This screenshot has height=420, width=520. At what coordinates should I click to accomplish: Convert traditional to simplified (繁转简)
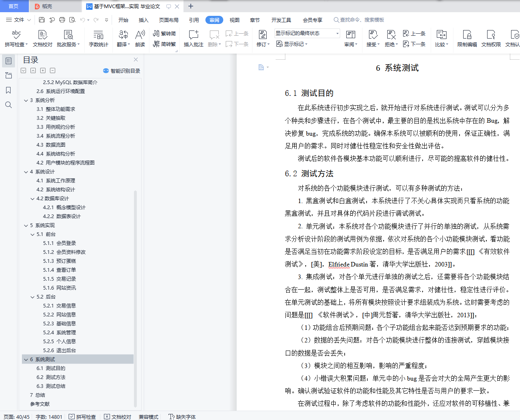point(164,33)
